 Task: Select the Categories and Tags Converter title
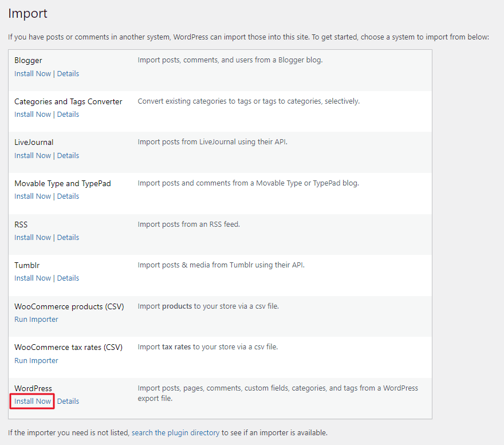click(68, 101)
